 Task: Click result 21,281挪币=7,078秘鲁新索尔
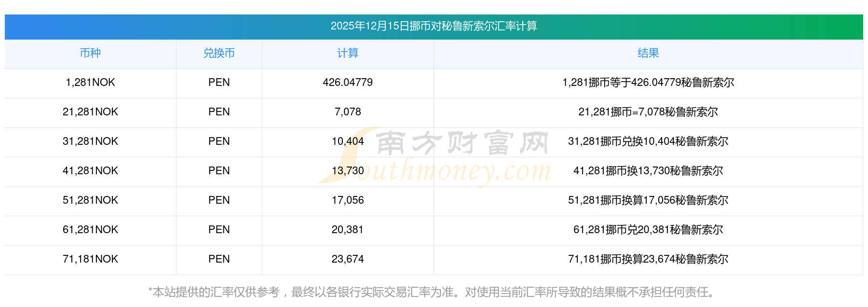tap(648, 112)
